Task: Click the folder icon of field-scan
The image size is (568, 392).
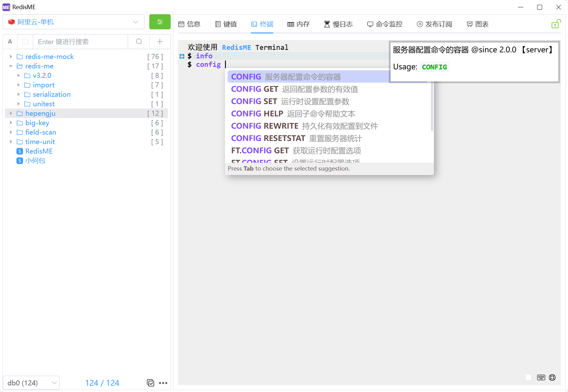Action: click(x=20, y=132)
